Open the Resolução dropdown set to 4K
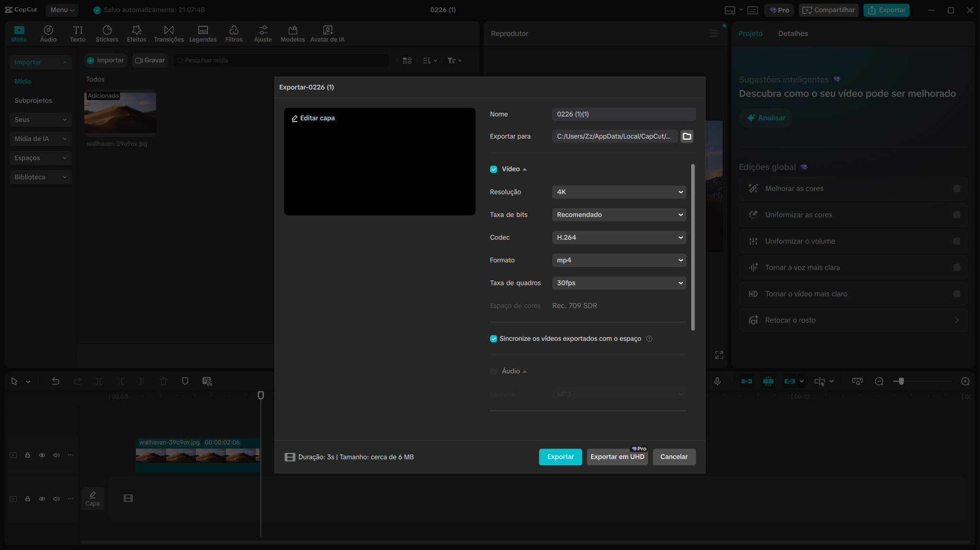 pyautogui.click(x=618, y=191)
